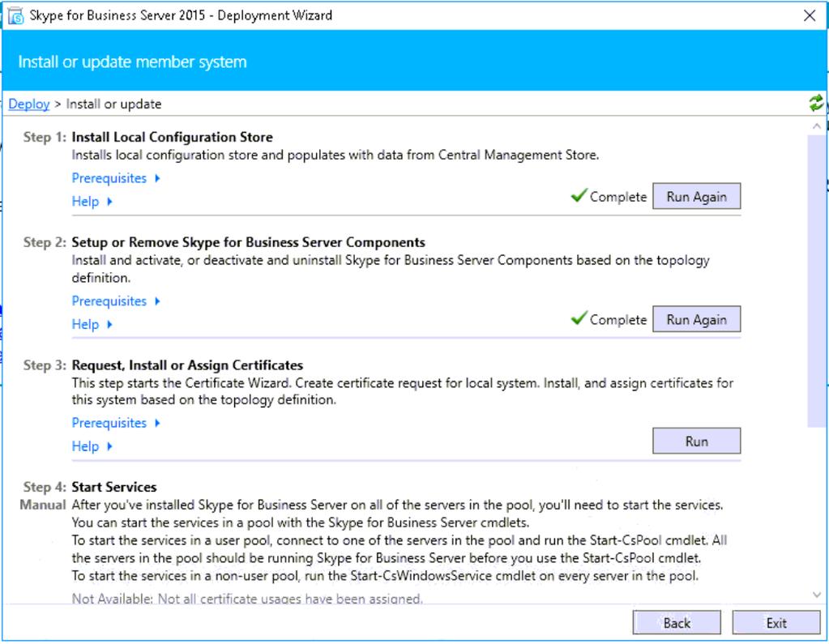The height and width of the screenshot is (644, 829).
Task: Click the 'Not Available: Not all certificate usages' text
Action: click(247, 599)
